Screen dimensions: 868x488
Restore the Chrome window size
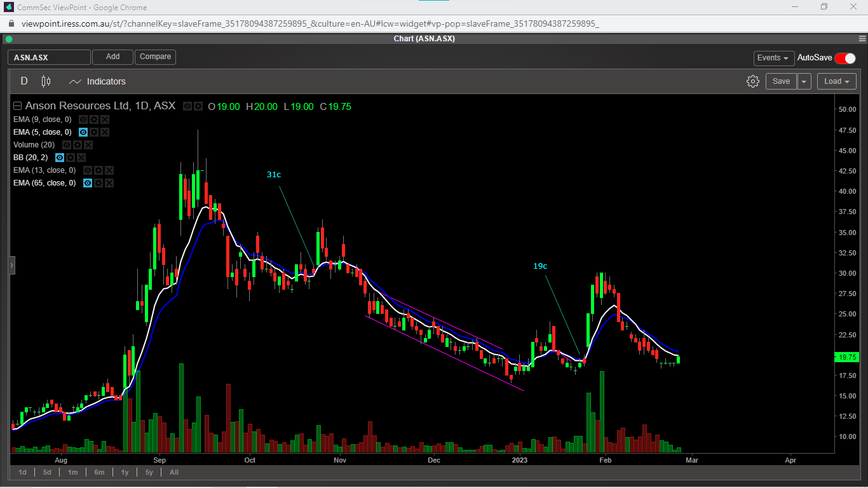coord(824,7)
